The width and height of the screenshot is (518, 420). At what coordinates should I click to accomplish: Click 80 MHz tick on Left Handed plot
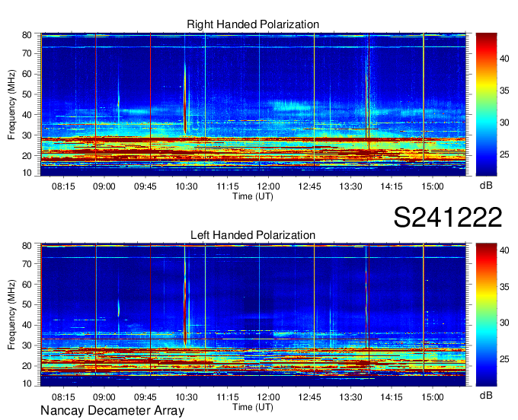coord(27,245)
